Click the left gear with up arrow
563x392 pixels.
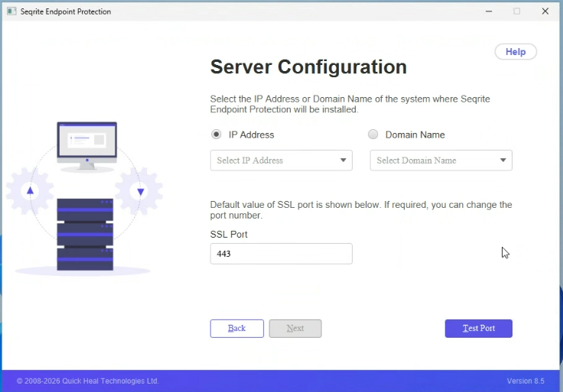30,190
